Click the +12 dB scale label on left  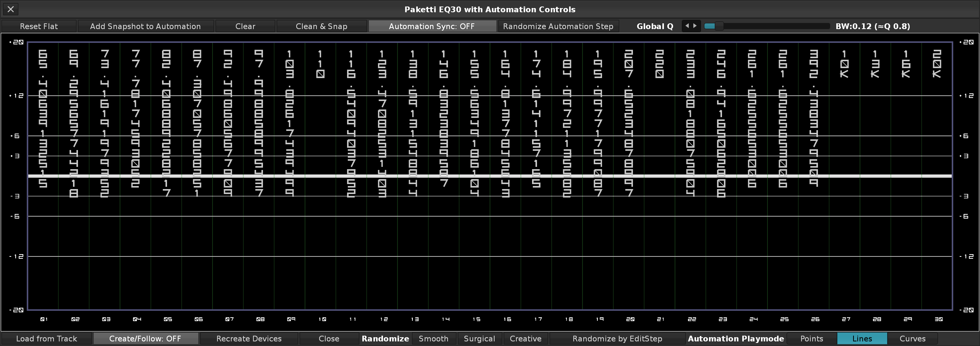pyautogui.click(x=16, y=96)
